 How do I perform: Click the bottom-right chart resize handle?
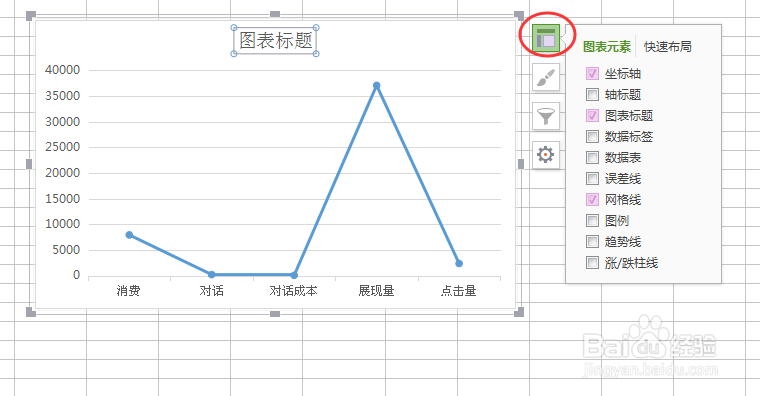tap(519, 312)
